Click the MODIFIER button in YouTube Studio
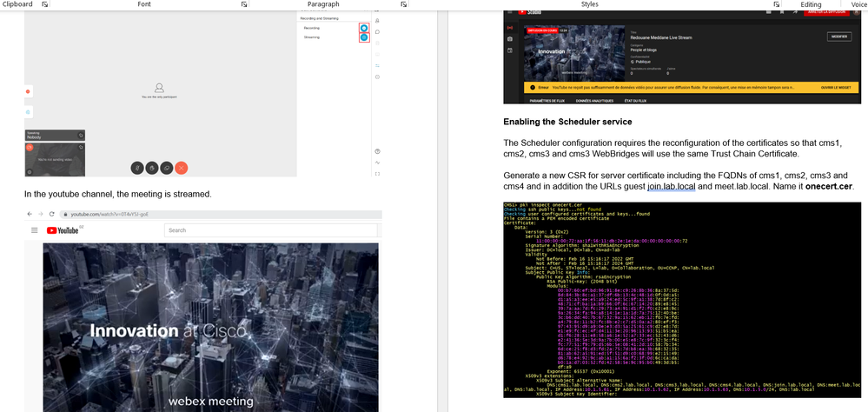Screen dimensions: 868x412 coord(839,37)
